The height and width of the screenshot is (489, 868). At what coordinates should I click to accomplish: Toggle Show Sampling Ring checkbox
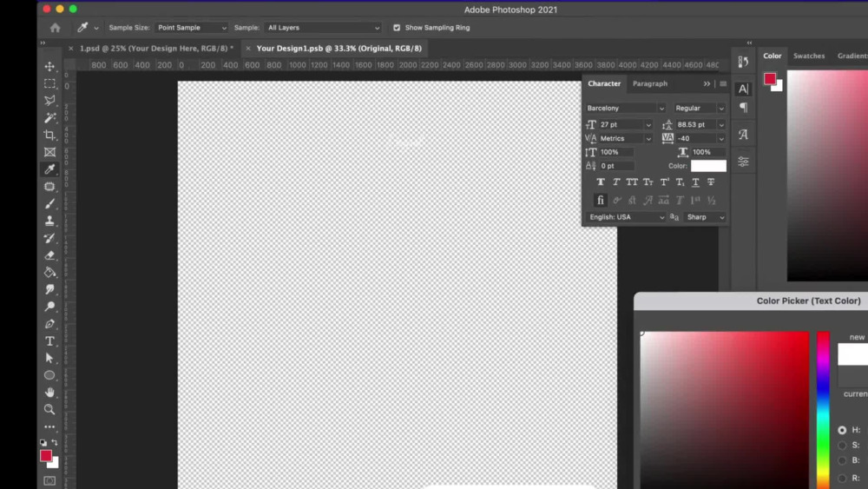[x=397, y=28]
